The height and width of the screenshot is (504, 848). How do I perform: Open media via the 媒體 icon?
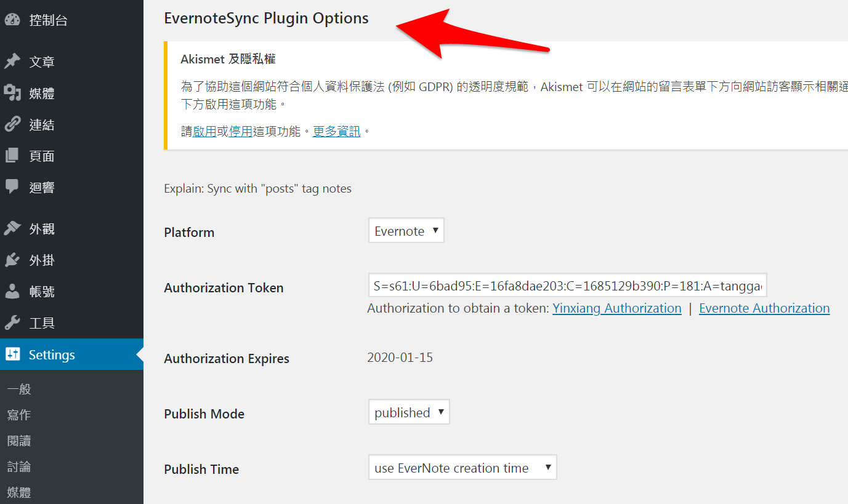point(12,93)
